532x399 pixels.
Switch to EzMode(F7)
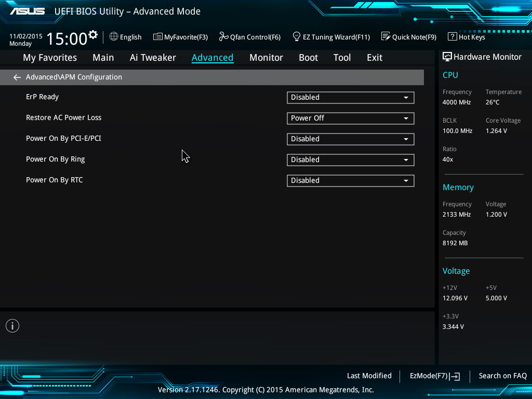(434, 376)
